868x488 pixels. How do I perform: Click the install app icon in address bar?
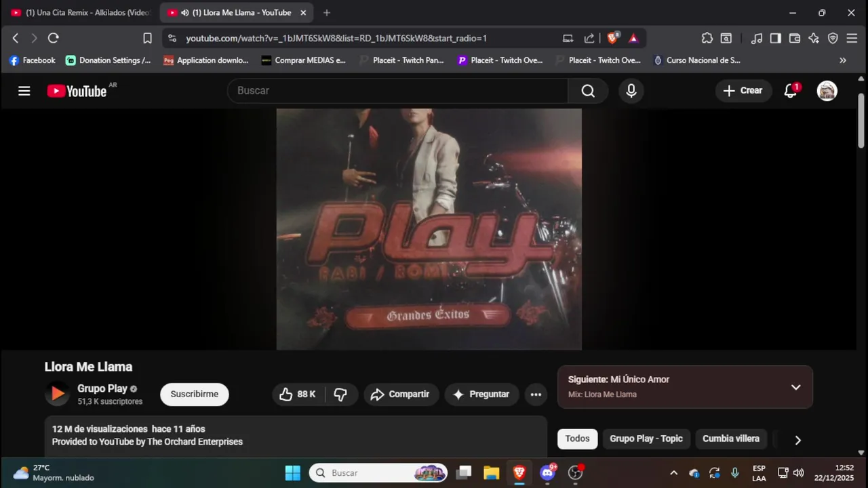(x=568, y=39)
